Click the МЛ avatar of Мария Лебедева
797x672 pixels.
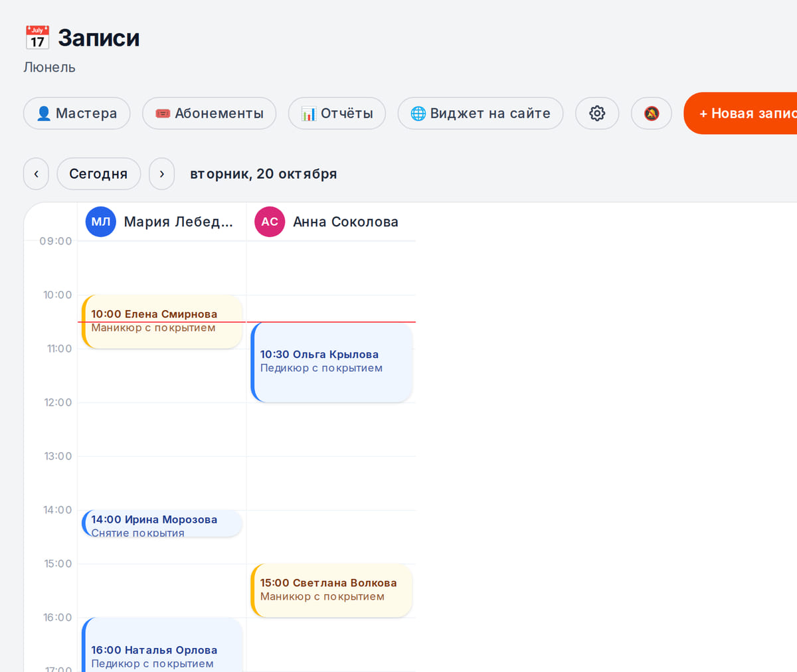(x=101, y=222)
